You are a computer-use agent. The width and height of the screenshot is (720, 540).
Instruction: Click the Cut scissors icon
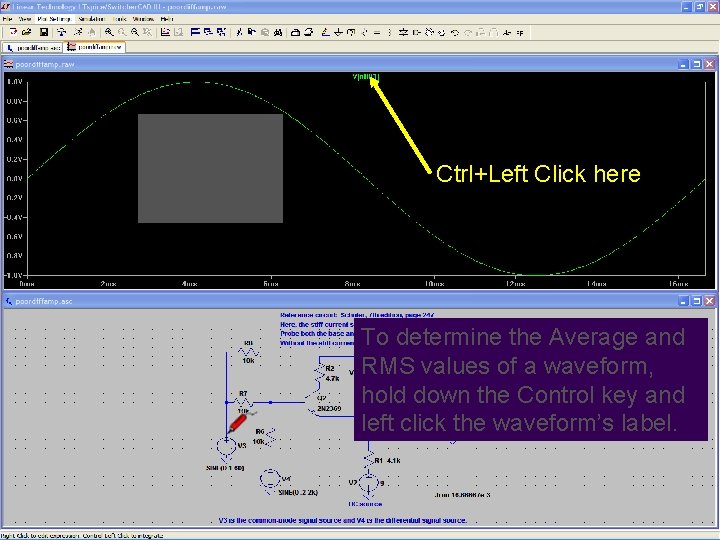(239, 32)
